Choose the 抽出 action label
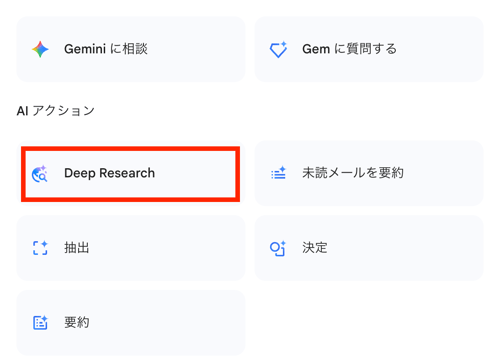Image resolution: width=500 pixels, height=362 pixels. click(77, 248)
